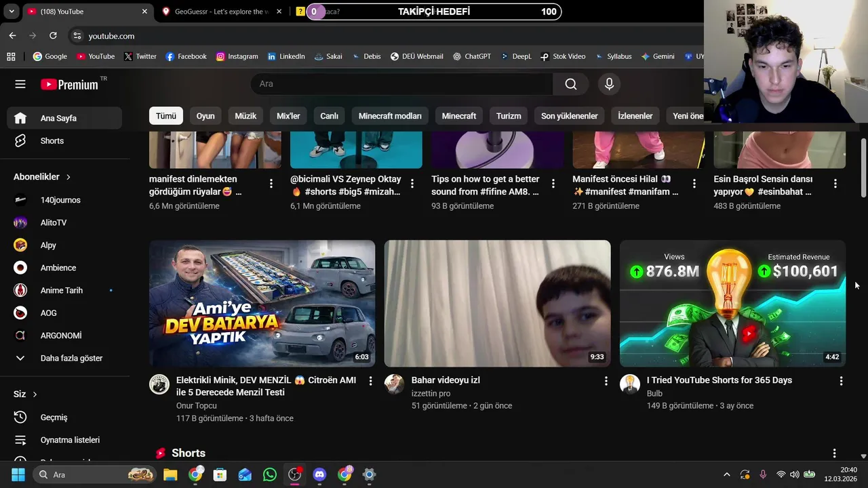Go back in Chrome
The width and height of the screenshot is (868, 488).
(12, 36)
